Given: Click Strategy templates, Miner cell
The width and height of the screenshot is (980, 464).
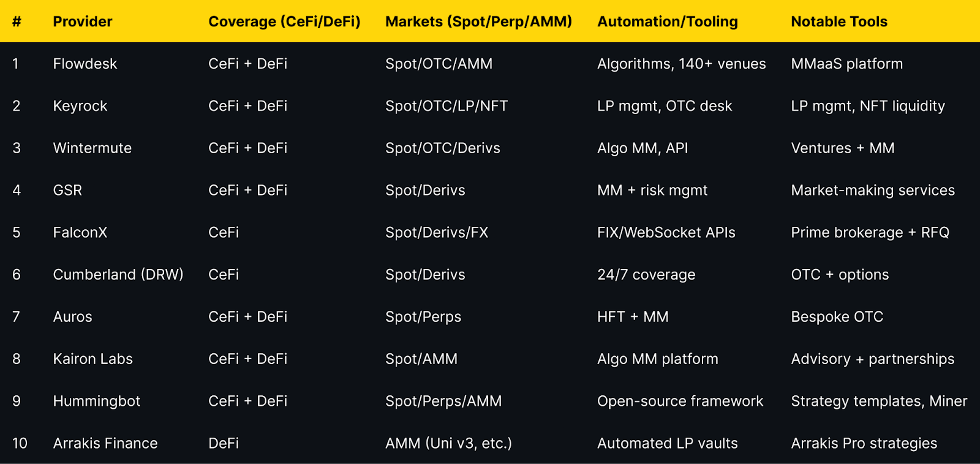Looking at the screenshot, I should point(879,401).
